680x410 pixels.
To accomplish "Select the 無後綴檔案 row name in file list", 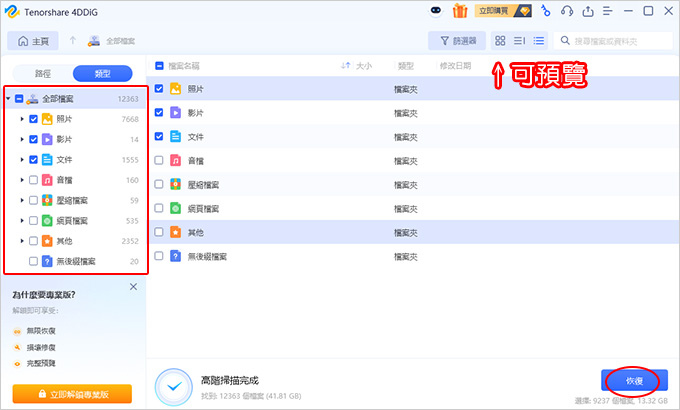I will click(207, 256).
